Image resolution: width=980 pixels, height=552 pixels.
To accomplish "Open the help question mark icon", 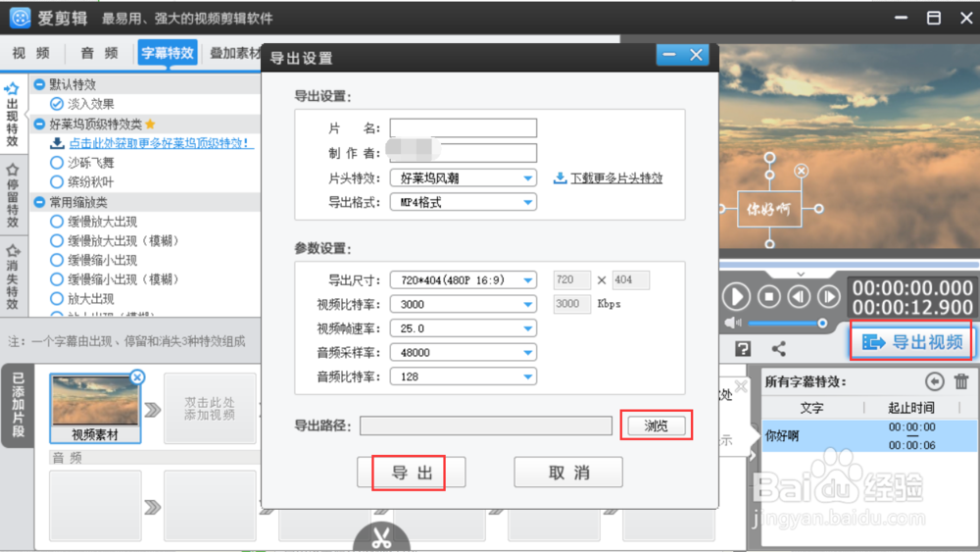I will [x=743, y=349].
